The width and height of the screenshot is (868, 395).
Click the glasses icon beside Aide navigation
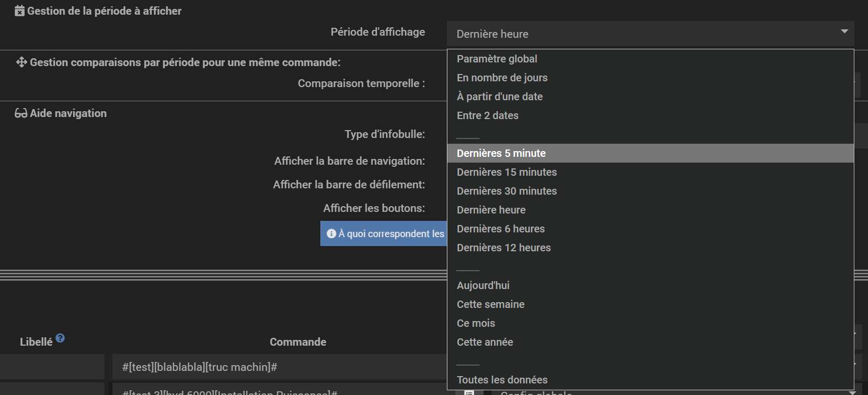pyautogui.click(x=21, y=113)
